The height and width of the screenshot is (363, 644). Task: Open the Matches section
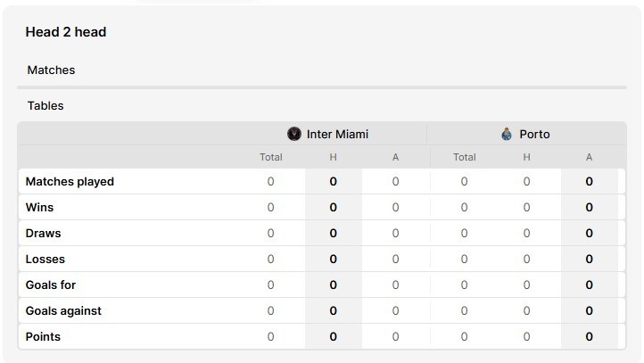click(x=52, y=70)
